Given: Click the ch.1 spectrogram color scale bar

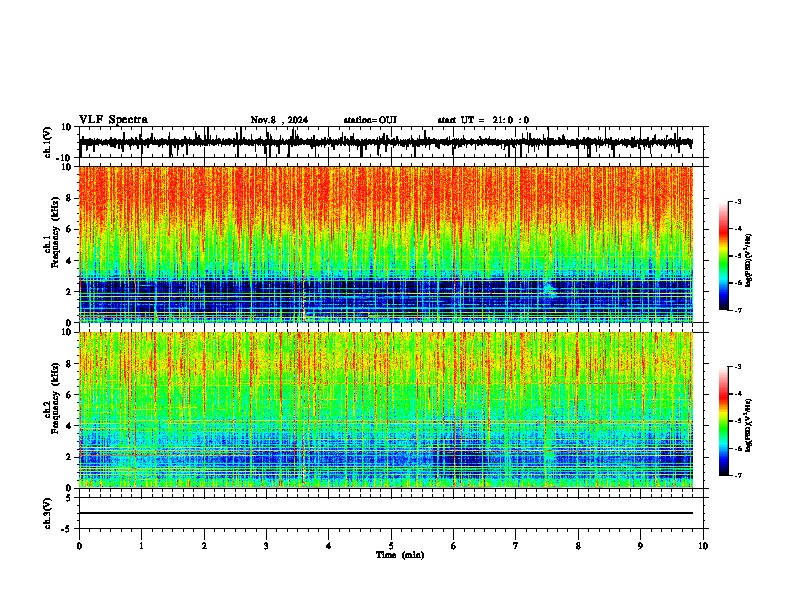Looking at the screenshot, I should 723,256.
